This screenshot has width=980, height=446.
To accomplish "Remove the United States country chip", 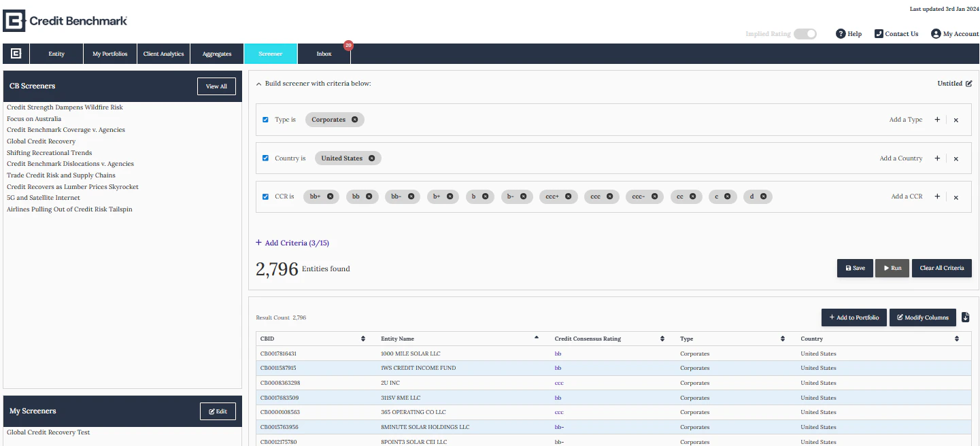I will tap(371, 158).
